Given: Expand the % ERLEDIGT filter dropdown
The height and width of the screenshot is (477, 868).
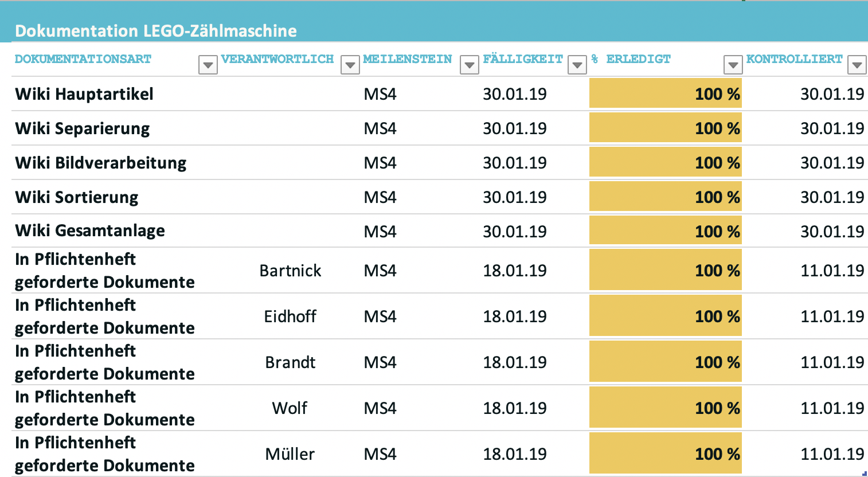Looking at the screenshot, I should pos(733,65).
